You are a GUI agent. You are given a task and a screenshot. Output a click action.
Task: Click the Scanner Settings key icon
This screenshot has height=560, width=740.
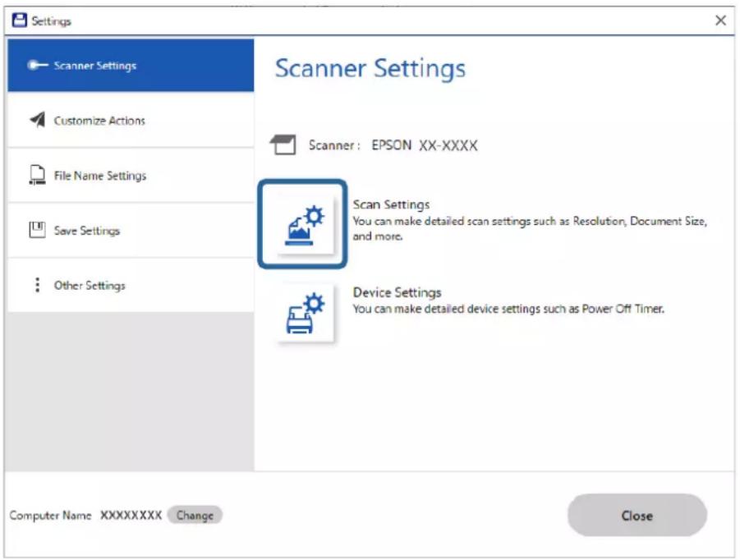37,65
